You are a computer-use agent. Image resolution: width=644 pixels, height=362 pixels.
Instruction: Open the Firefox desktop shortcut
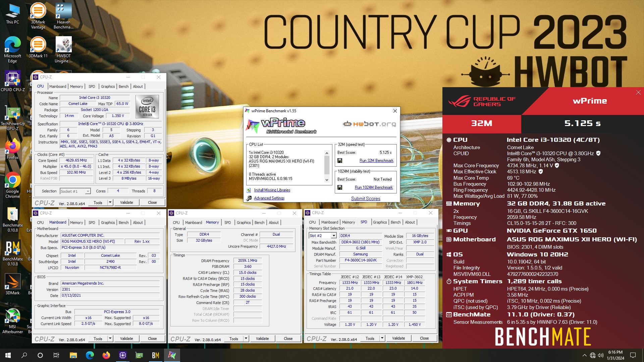[12, 149]
